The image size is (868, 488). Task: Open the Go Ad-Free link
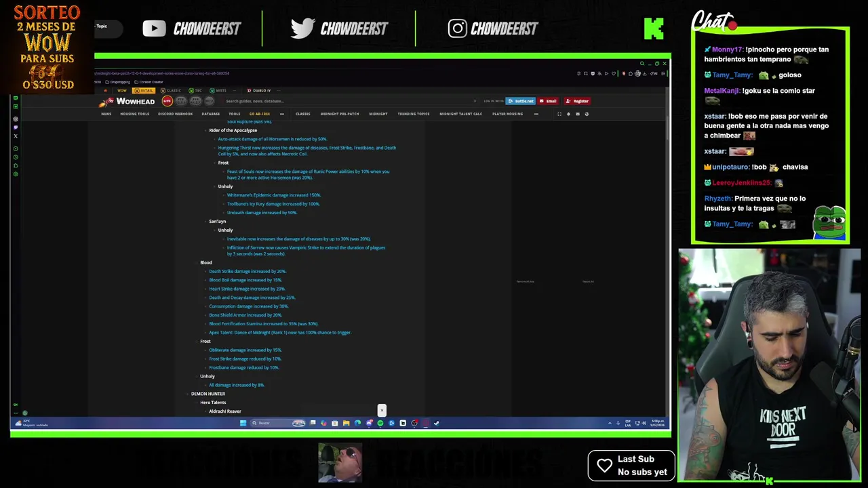pyautogui.click(x=260, y=114)
